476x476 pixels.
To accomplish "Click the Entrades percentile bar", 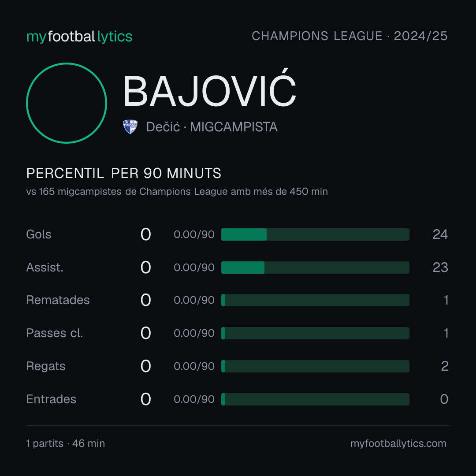I will [x=315, y=399].
